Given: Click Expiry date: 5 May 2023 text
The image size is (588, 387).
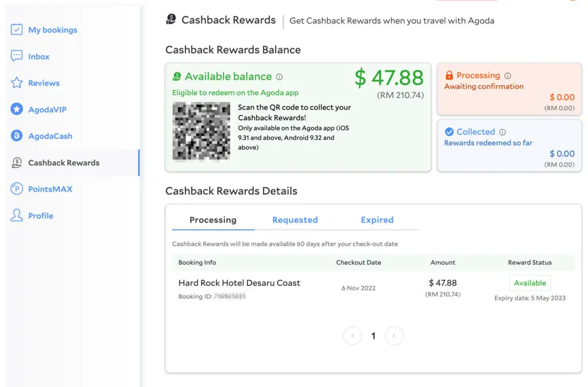Looking at the screenshot, I should [530, 298].
